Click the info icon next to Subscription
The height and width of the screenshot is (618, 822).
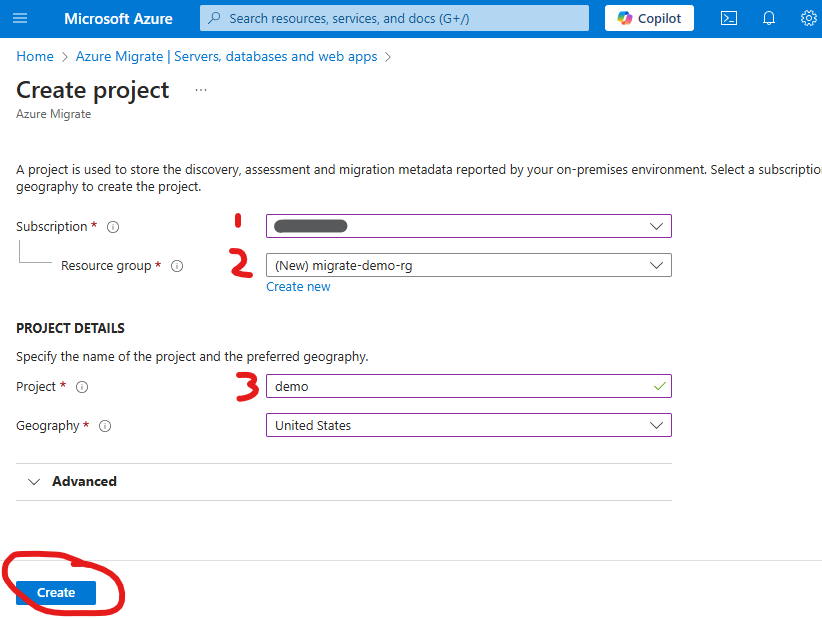pos(113,227)
